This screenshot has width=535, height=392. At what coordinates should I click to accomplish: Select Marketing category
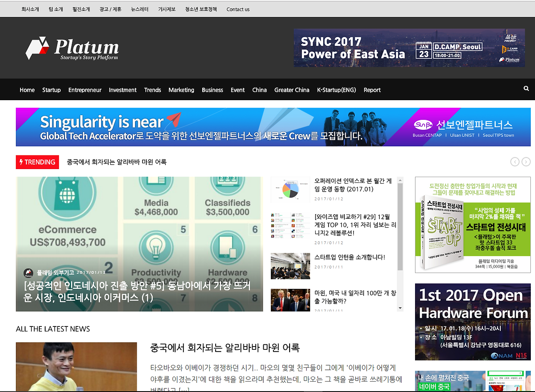pyautogui.click(x=181, y=90)
